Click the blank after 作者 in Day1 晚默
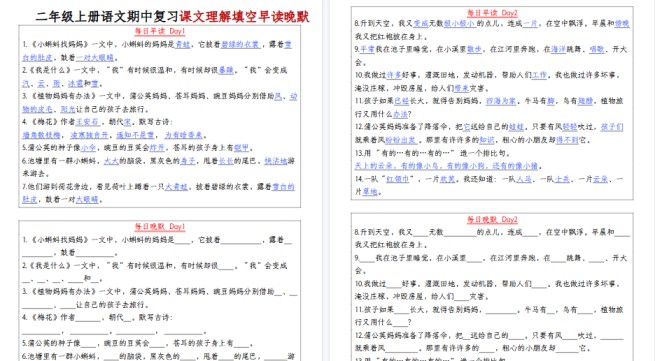This screenshot has height=361, width=655. (x=88, y=318)
